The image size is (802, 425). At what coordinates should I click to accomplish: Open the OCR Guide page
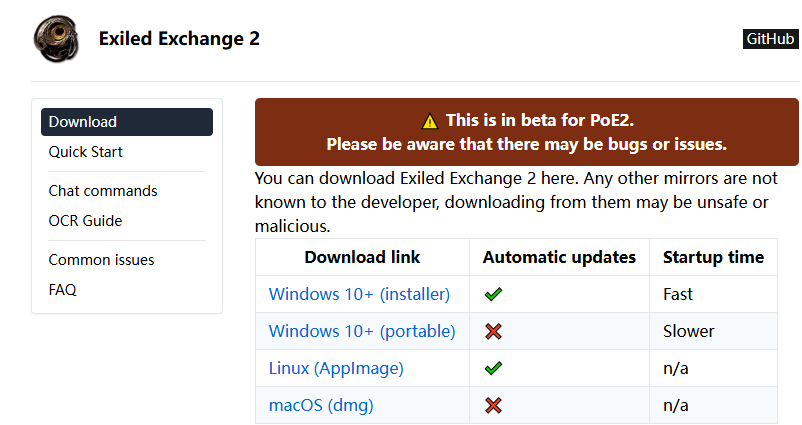85,221
